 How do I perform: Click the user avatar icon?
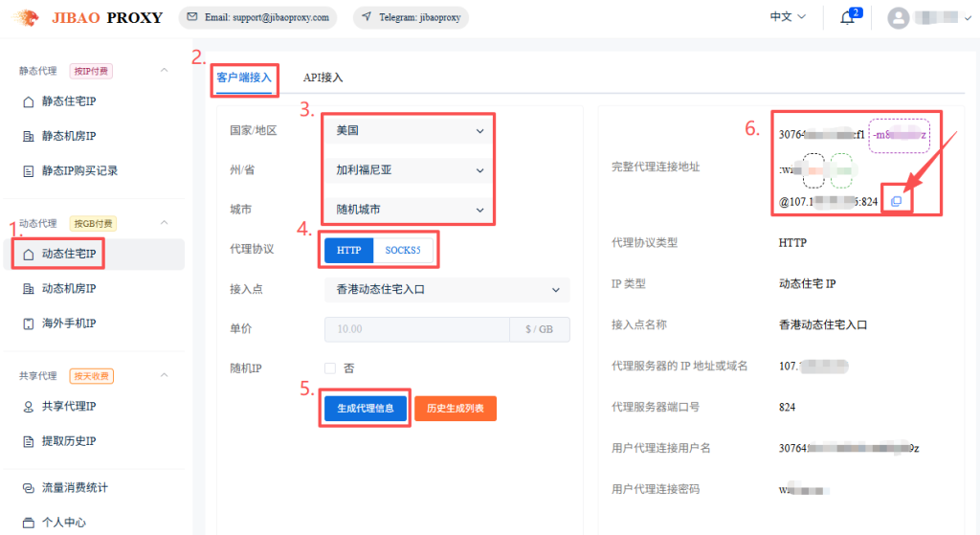coord(899,18)
